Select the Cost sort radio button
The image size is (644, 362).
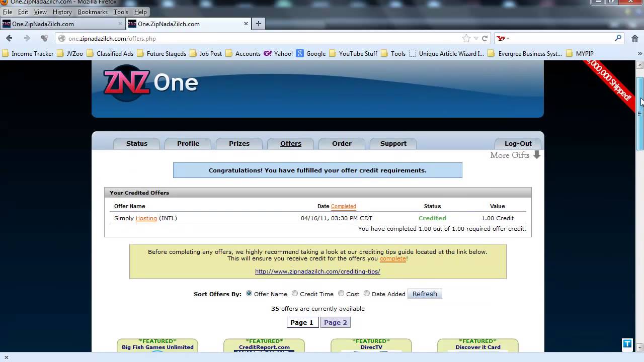point(341,294)
